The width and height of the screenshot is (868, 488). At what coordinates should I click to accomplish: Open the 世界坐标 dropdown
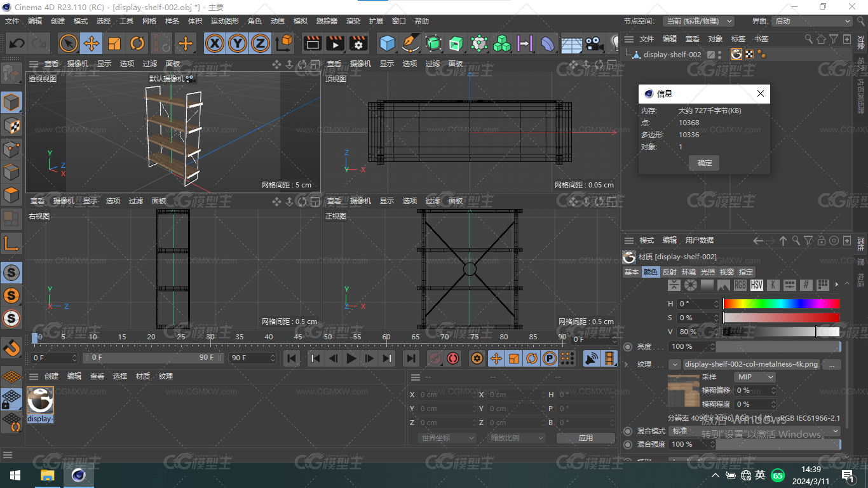[447, 438]
